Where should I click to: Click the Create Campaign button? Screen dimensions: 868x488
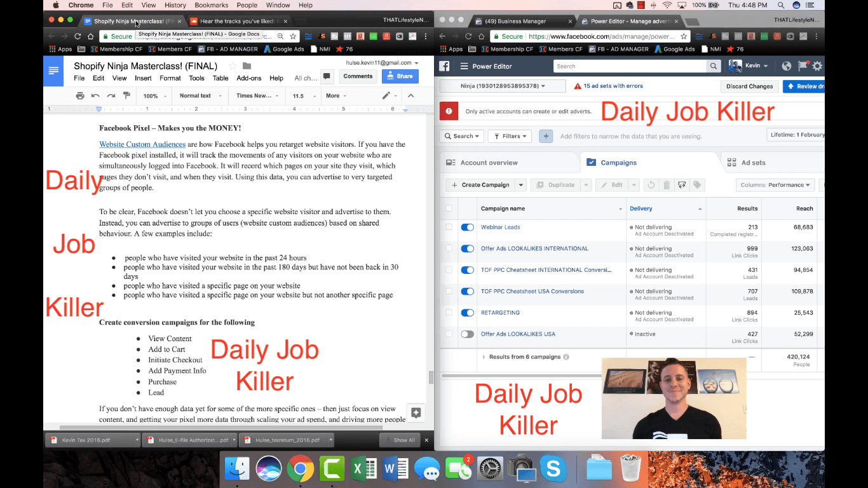tap(480, 185)
